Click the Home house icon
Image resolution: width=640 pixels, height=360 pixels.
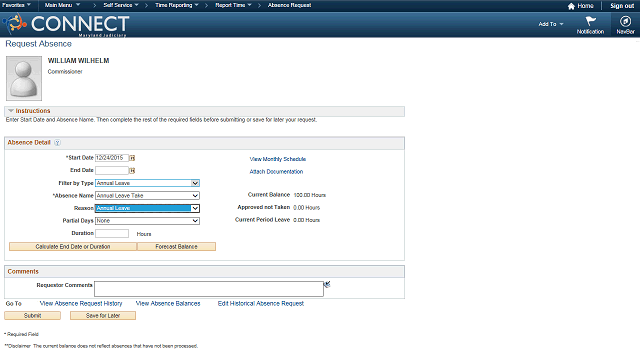[571, 6]
